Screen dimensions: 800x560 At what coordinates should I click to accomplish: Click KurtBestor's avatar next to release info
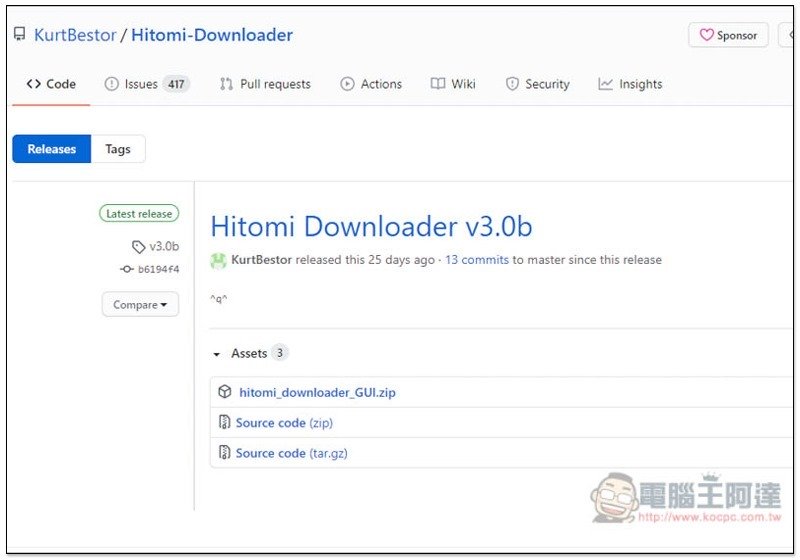point(218,260)
